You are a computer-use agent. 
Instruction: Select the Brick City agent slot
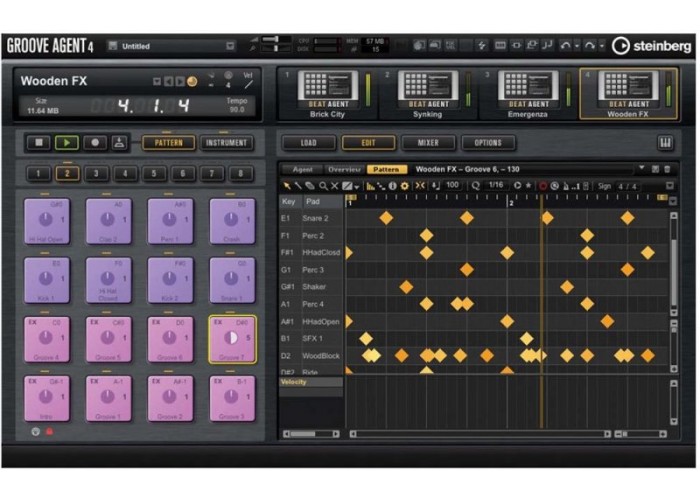click(x=328, y=94)
